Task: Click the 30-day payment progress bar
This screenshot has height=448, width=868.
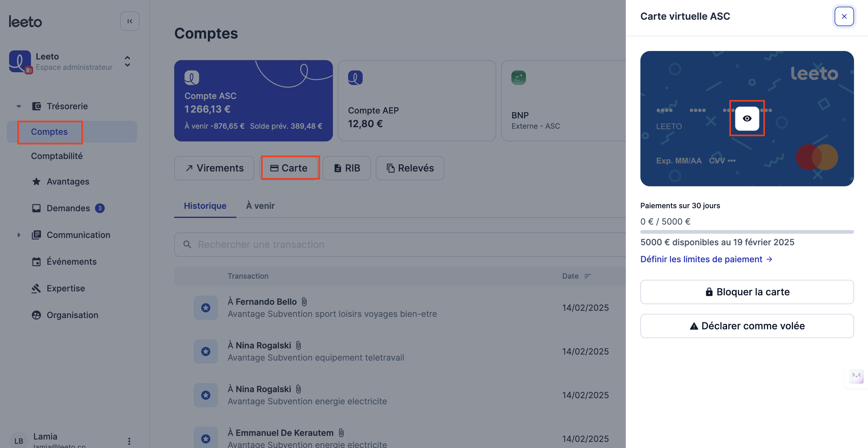Action: tap(747, 232)
